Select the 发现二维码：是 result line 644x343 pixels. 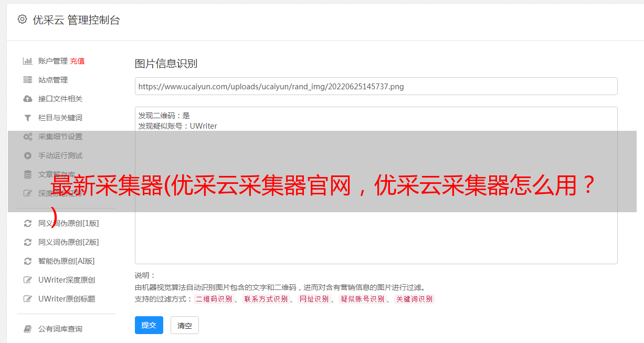click(x=164, y=116)
